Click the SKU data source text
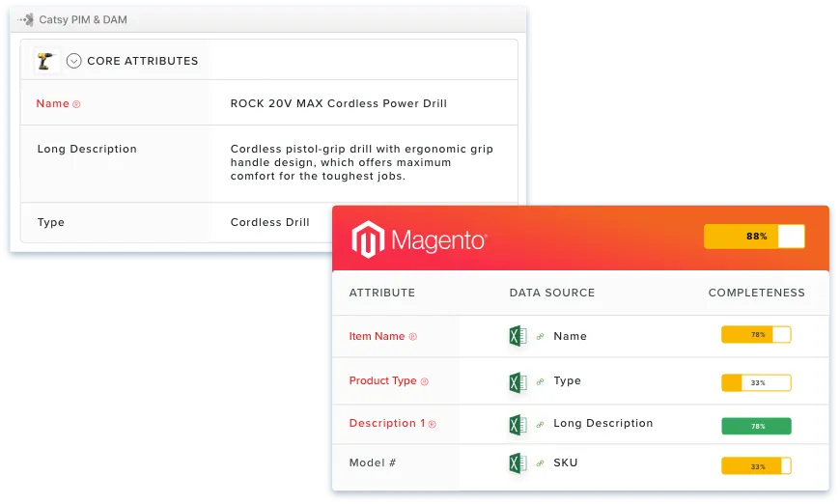The height and width of the screenshot is (504, 840). point(566,462)
